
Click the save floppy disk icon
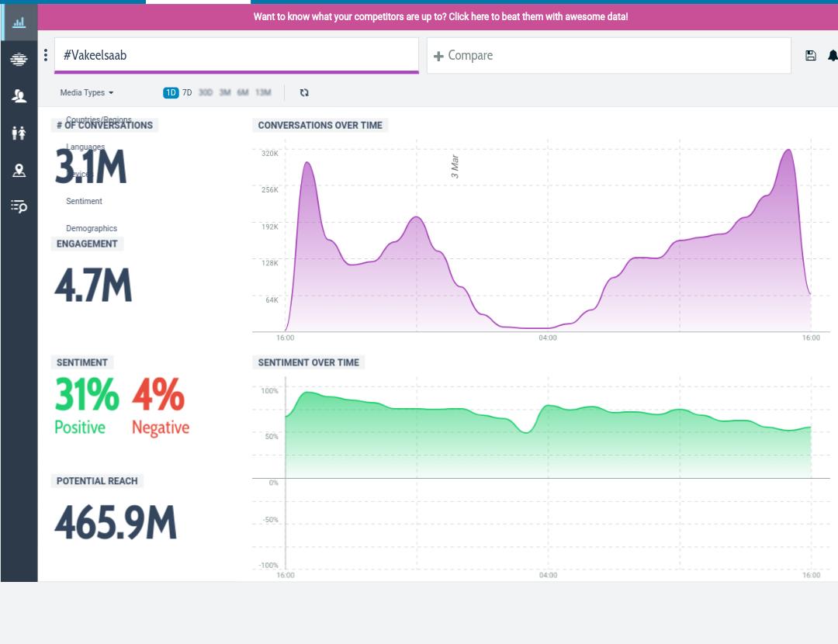(810, 56)
